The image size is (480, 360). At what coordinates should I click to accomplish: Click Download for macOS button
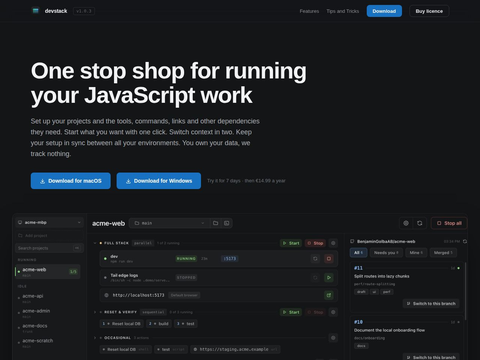(71, 181)
